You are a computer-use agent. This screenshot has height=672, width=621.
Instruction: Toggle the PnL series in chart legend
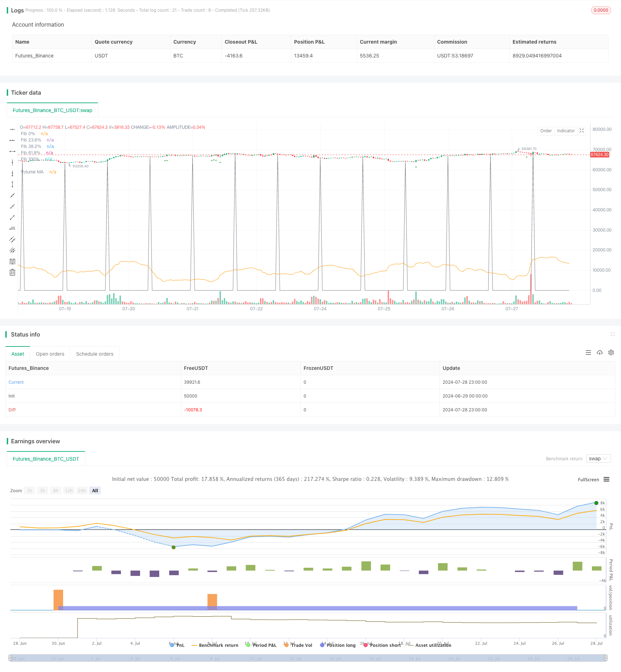[177, 645]
